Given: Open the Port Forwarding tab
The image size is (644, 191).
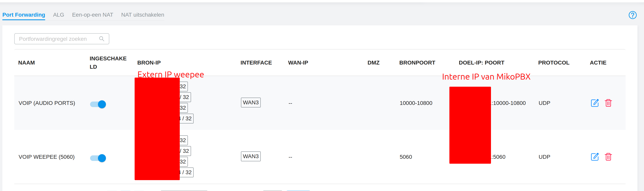Looking at the screenshot, I should tap(24, 15).
